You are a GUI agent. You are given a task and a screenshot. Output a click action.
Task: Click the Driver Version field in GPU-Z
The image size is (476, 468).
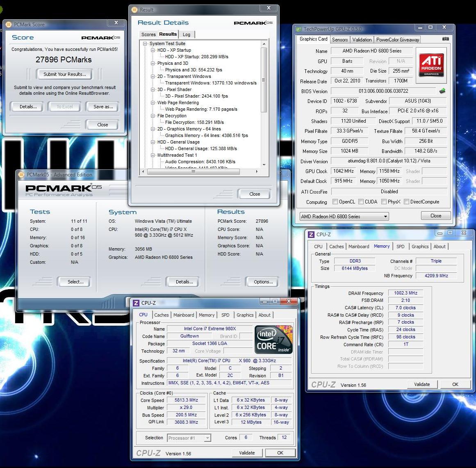(389, 161)
